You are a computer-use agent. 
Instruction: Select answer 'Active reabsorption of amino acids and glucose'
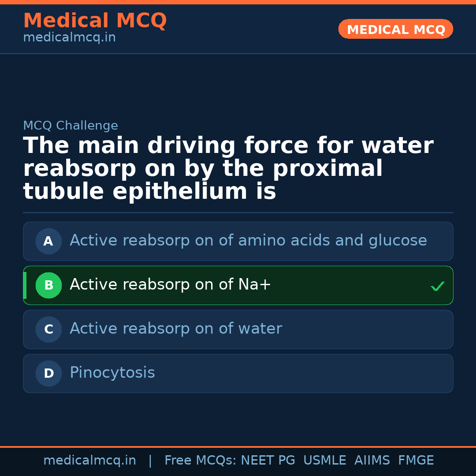(248, 241)
